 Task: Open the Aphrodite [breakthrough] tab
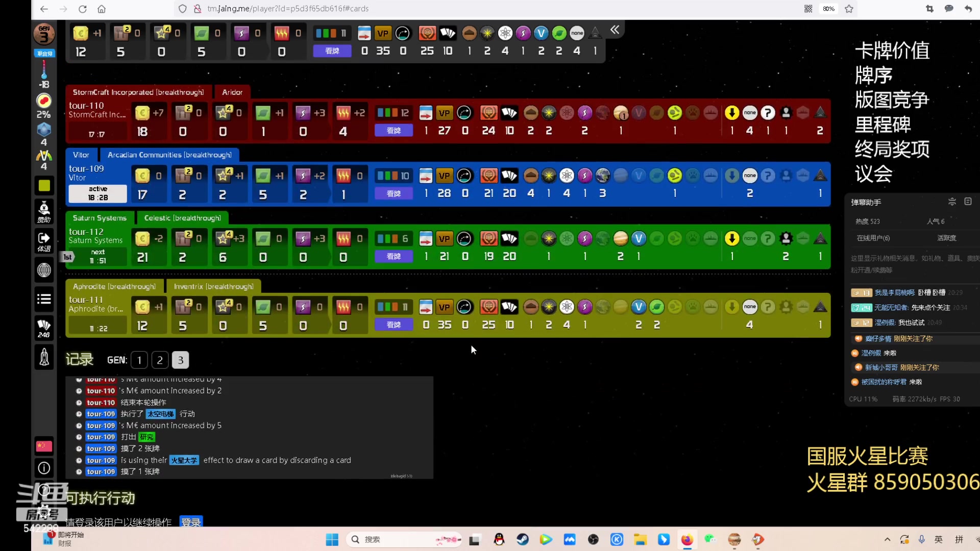click(114, 287)
